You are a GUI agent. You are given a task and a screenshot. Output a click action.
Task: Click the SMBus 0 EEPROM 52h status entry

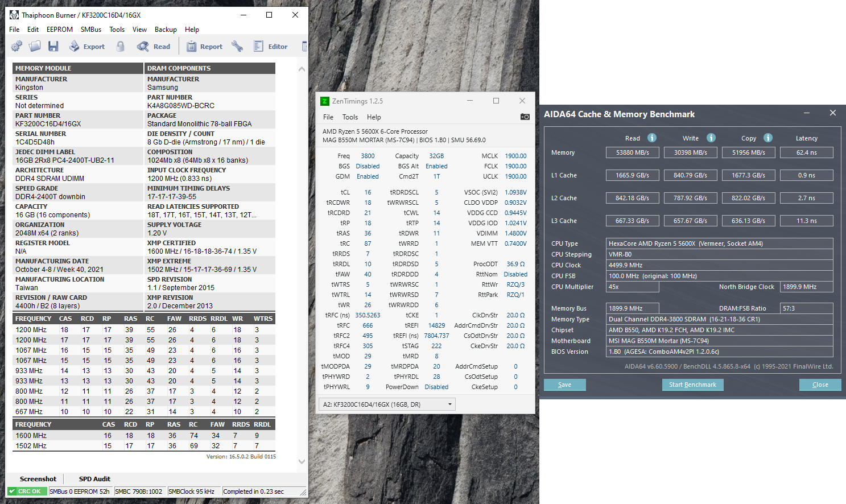pos(80,491)
